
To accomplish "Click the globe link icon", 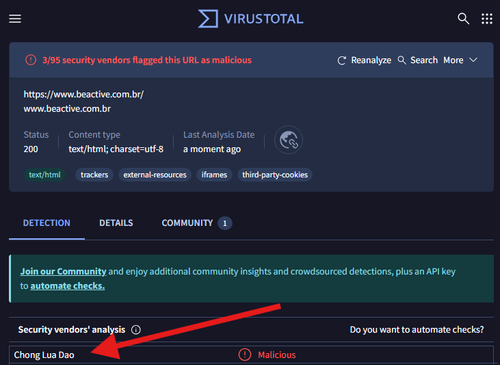I will [x=288, y=140].
